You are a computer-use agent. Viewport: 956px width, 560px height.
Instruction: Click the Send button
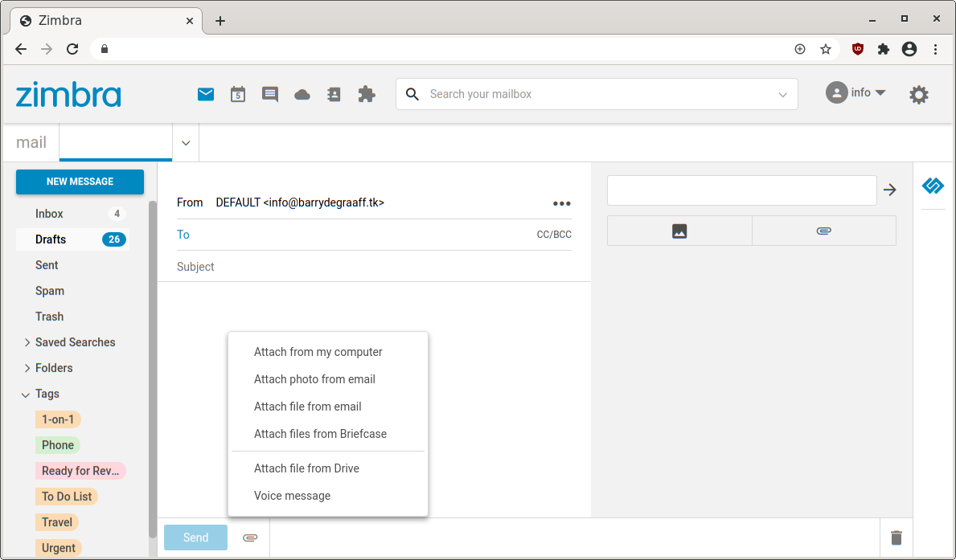[x=195, y=538]
